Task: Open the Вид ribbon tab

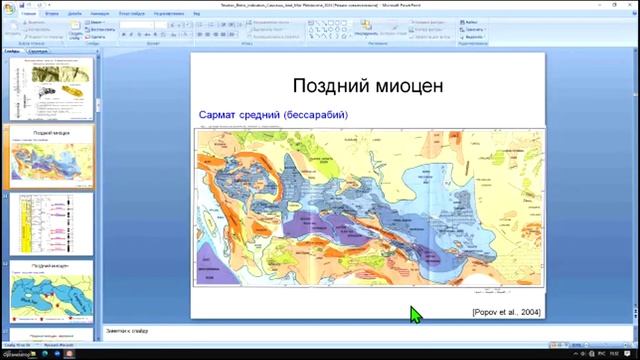Action: (x=197, y=13)
